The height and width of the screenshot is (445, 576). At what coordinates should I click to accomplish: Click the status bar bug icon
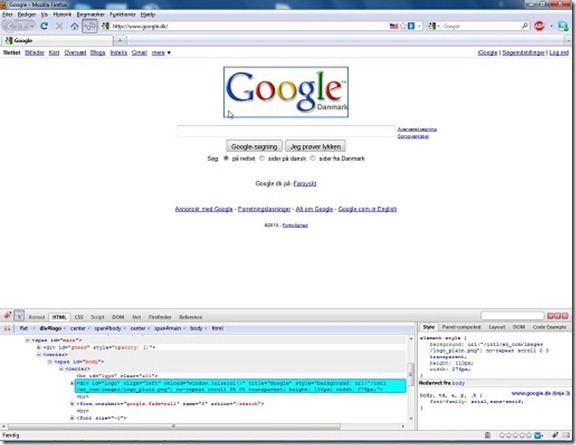[x=487, y=435]
